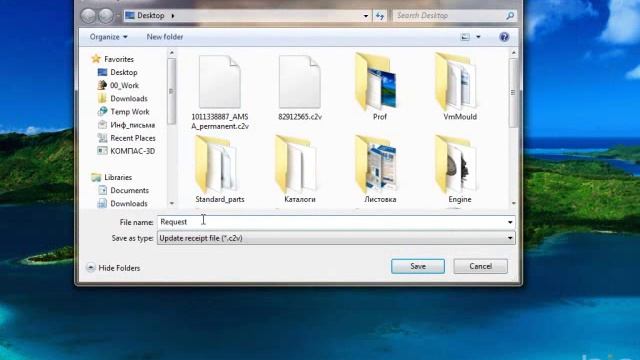Click the Downloads library icon under Libraries
The image size is (640, 360).
[102, 203]
